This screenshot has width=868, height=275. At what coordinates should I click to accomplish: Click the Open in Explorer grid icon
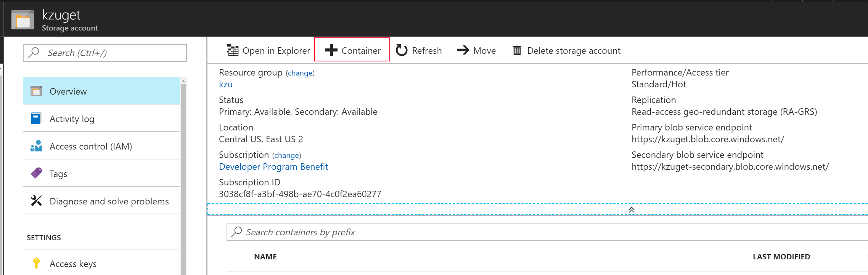[x=233, y=50]
